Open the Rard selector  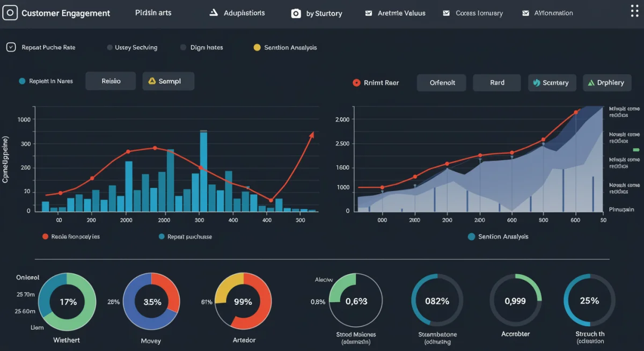[496, 83]
